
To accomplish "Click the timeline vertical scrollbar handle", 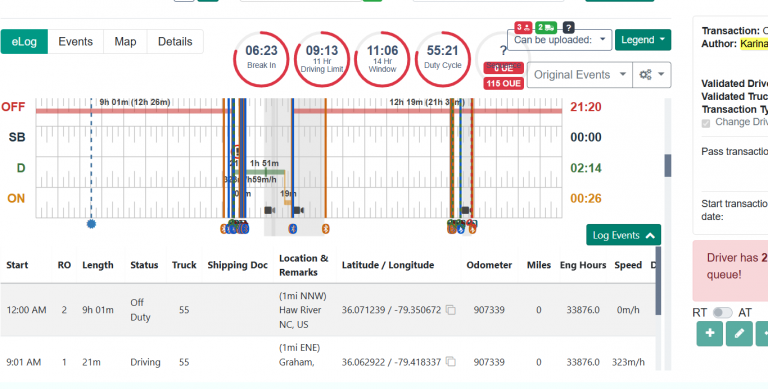I will [x=668, y=166].
